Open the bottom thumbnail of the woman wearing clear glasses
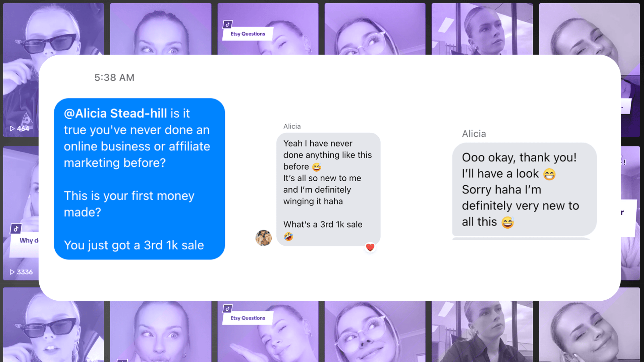644x362 pixels. (375, 331)
